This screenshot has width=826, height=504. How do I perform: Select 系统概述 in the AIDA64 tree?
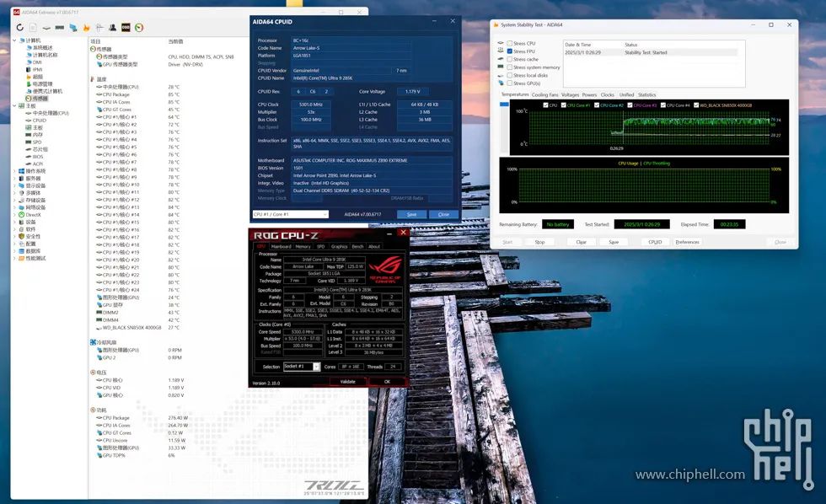coord(43,47)
